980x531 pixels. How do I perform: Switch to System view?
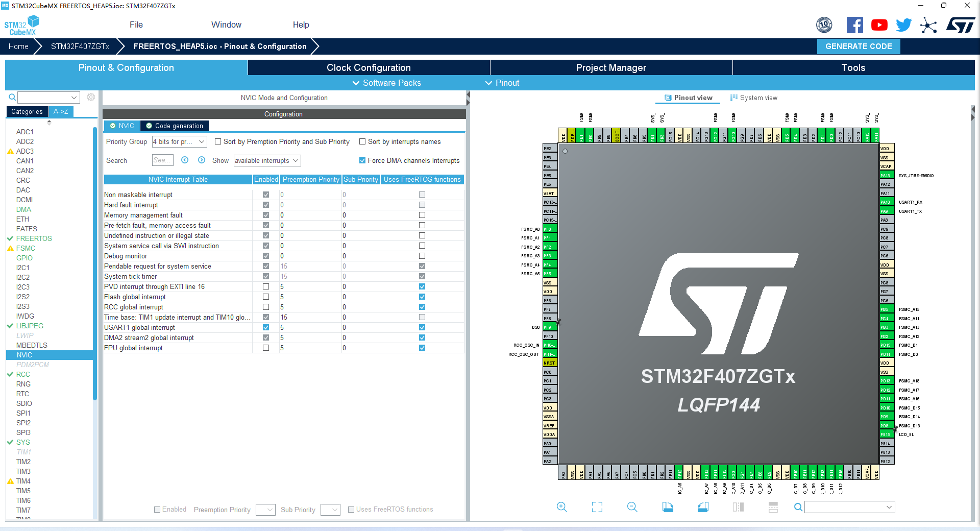pos(754,98)
